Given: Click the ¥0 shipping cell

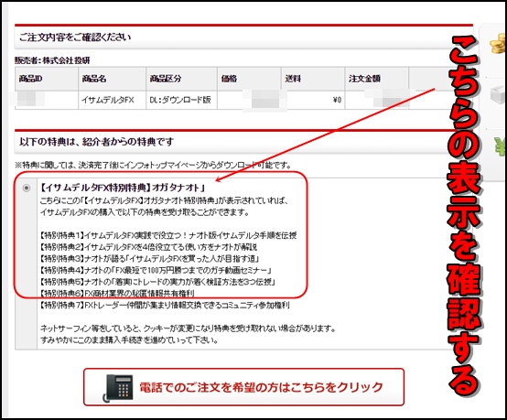Looking at the screenshot, I should coord(313,100).
